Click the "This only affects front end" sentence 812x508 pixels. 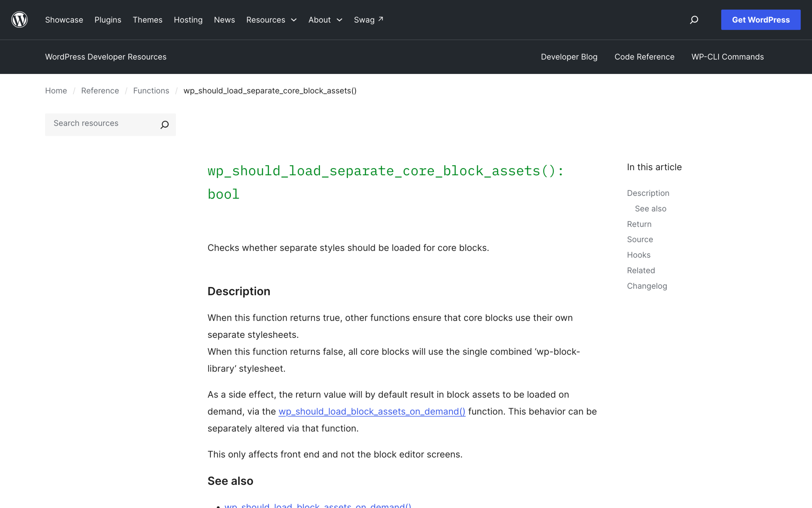[x=335, y=455]
